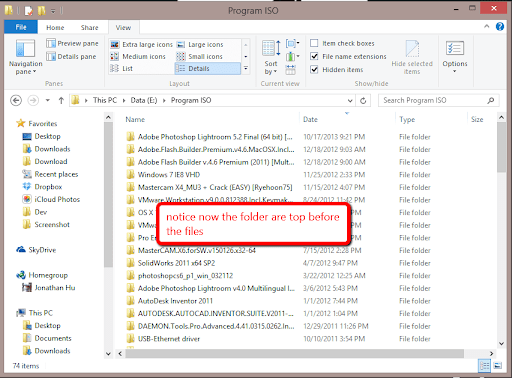Go to Data (E:) in the address bar
The width and height of the screenshot is (512, 378).
(144, 100)
